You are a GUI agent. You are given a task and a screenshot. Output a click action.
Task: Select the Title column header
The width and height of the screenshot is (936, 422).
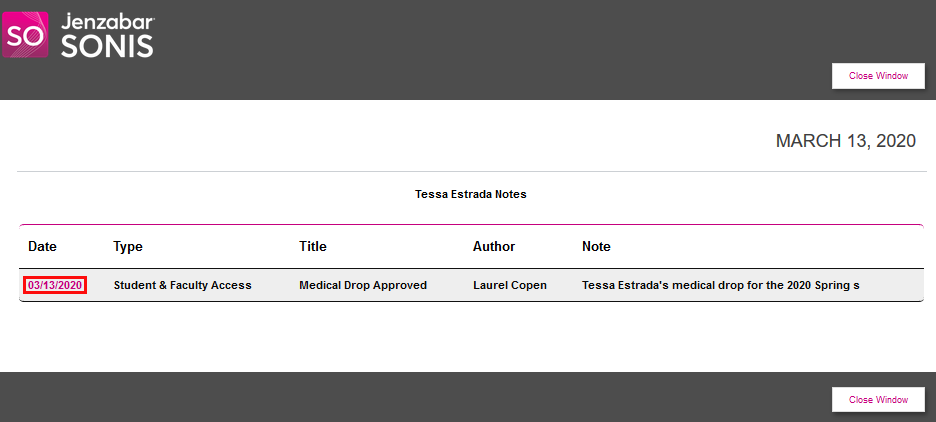(313, 246)
